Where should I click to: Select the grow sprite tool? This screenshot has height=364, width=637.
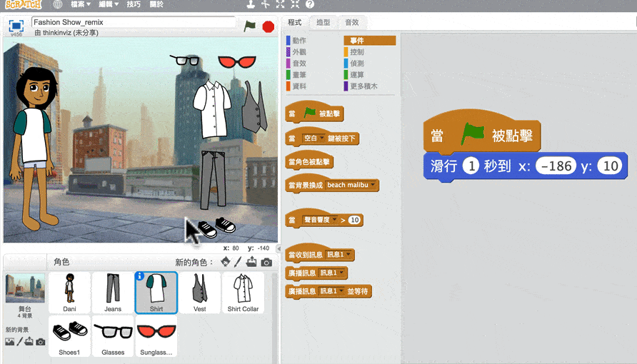281,4
